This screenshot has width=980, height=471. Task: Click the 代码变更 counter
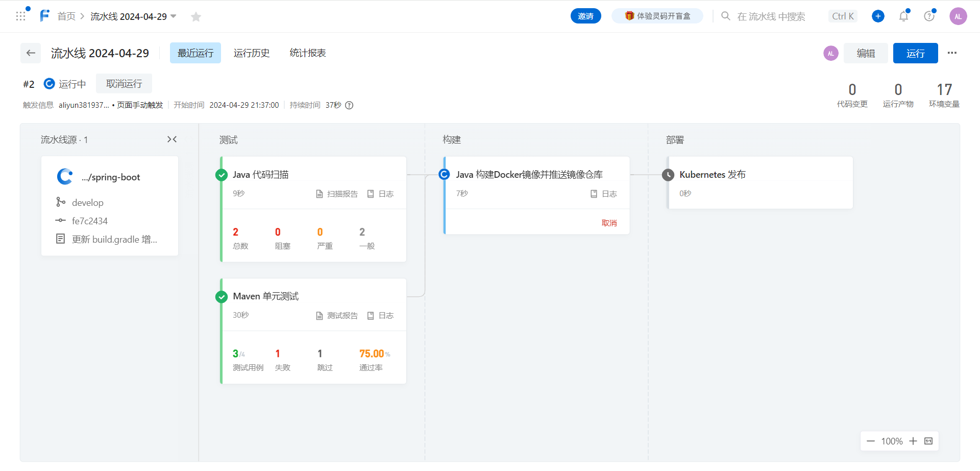point(852,96)
